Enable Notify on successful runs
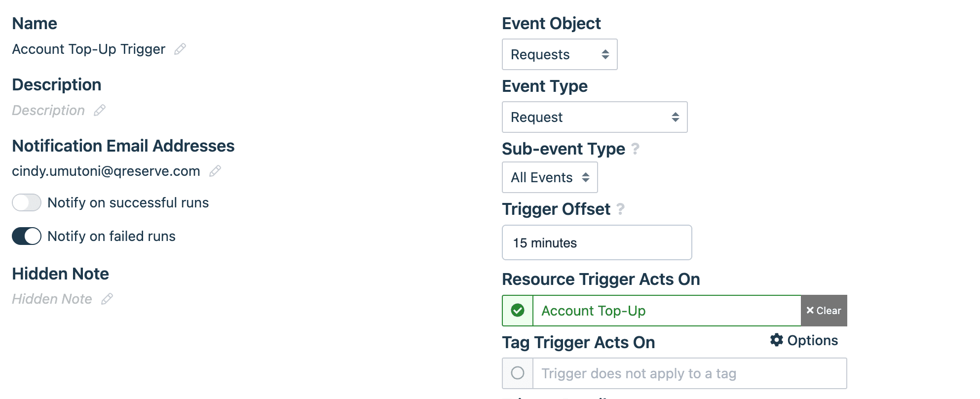Viewport: 980px width, 399px height. (26, 202)
